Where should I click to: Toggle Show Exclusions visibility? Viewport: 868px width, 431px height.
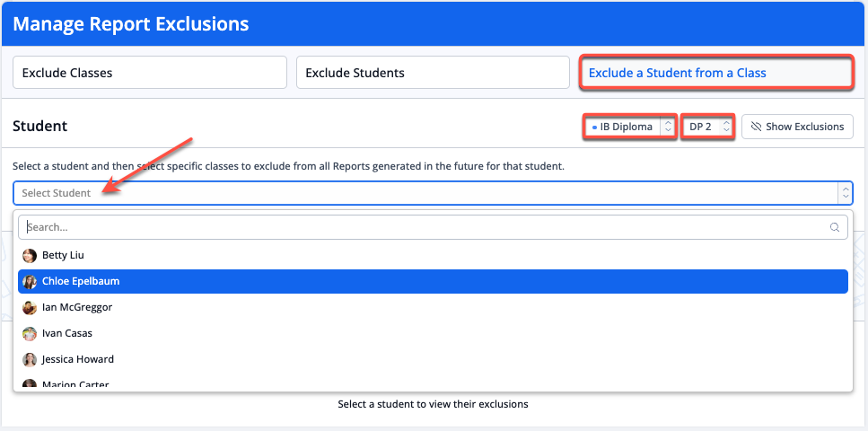pyautogui.click(x=797, y=127)
